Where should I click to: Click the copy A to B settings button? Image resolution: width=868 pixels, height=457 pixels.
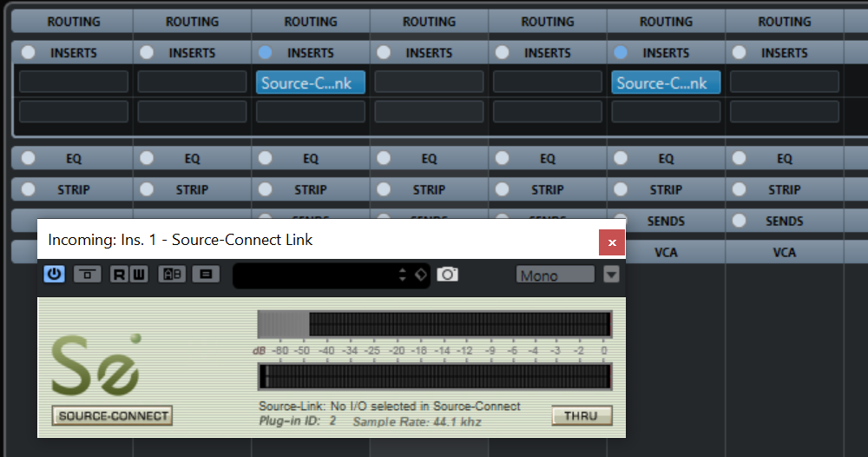click(x=204, y=275)
